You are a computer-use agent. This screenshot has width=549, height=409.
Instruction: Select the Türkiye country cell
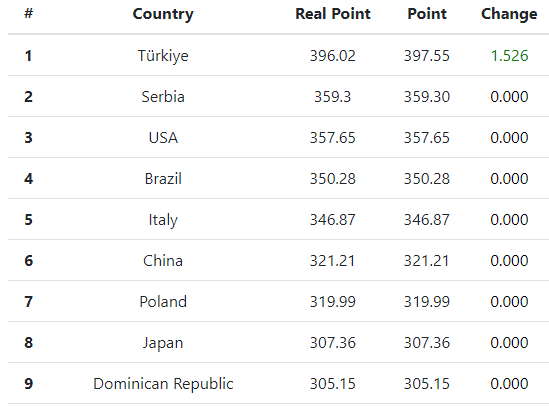pos(163,56)
